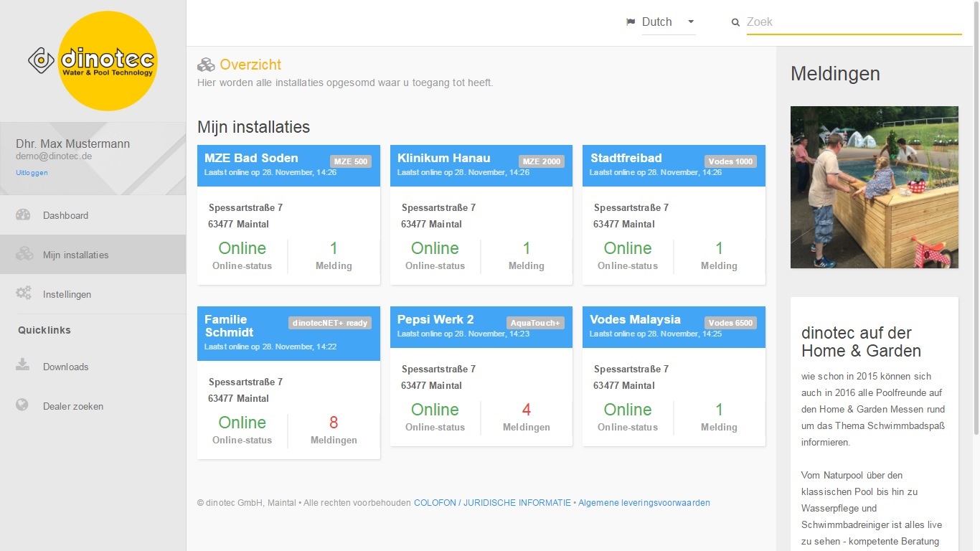Image resolution: width=980 pixels, height=551 pixels.
Task: Click the magnifier search icon
Action: pos(735,22)
